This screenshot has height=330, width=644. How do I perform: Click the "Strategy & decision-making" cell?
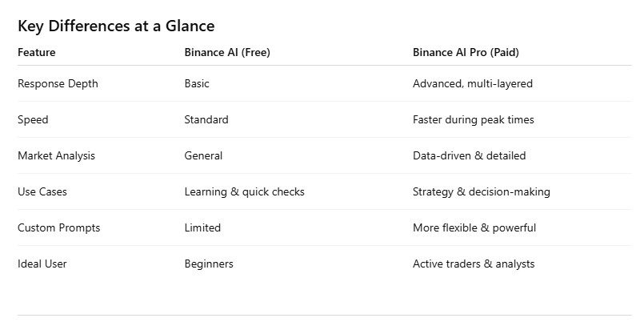481,192
